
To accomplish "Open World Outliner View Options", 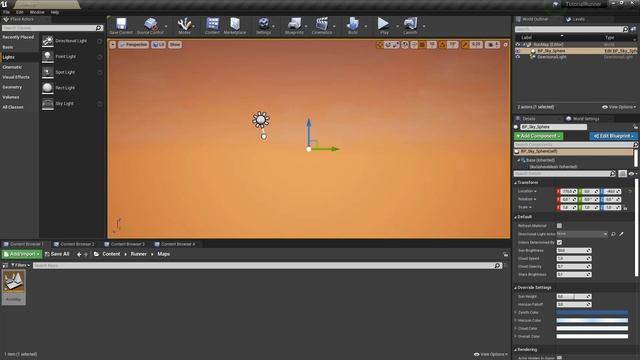I will click(x=619, y=107).
